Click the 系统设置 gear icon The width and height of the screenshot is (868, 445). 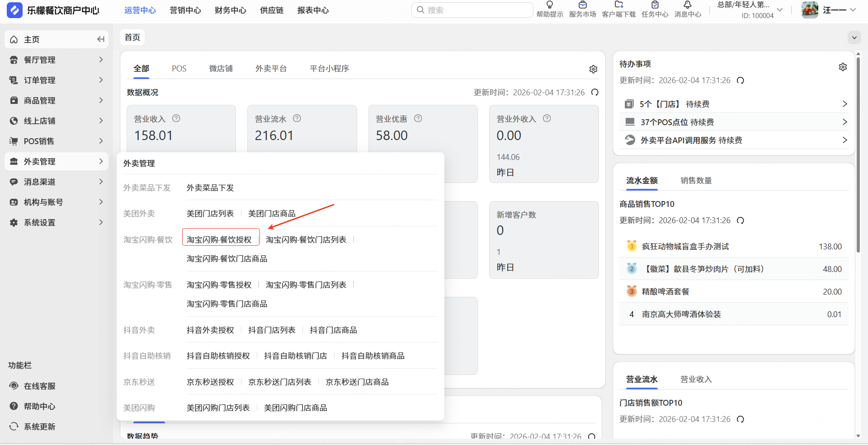(x=14, y=222)
